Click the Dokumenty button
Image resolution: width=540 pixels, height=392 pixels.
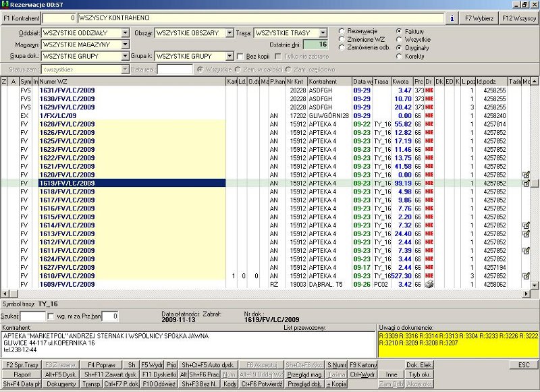click(x=62, y=384)
